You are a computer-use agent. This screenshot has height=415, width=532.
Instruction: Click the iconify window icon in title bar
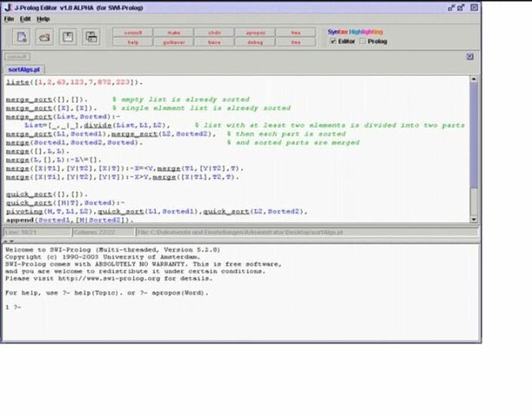pyautogui.click(x=451, y=8)
